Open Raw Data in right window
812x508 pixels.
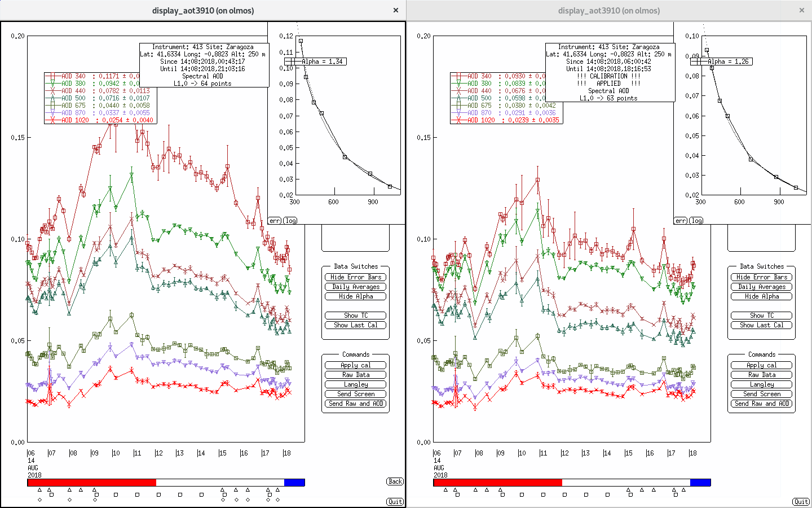(762, 375)
